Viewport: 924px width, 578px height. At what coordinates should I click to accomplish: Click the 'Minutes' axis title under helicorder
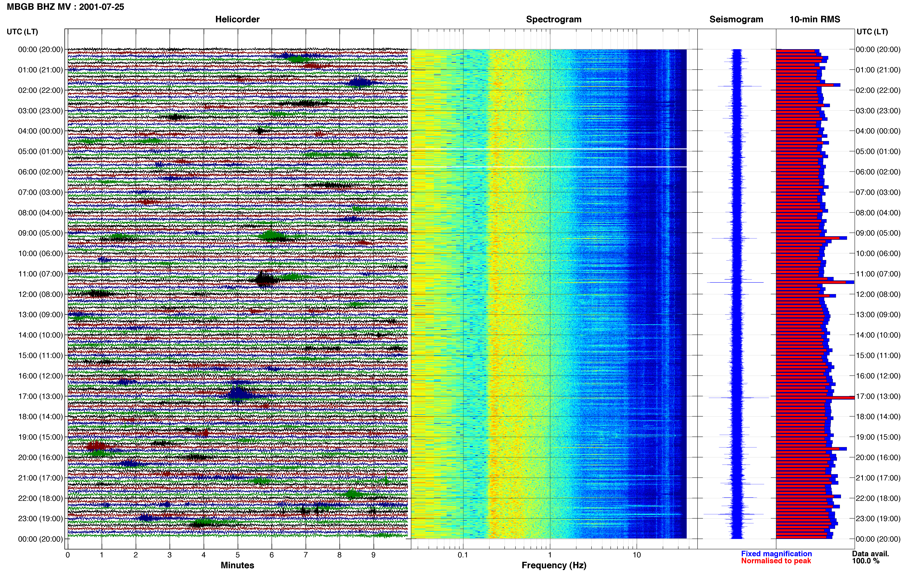click(237, 565)
